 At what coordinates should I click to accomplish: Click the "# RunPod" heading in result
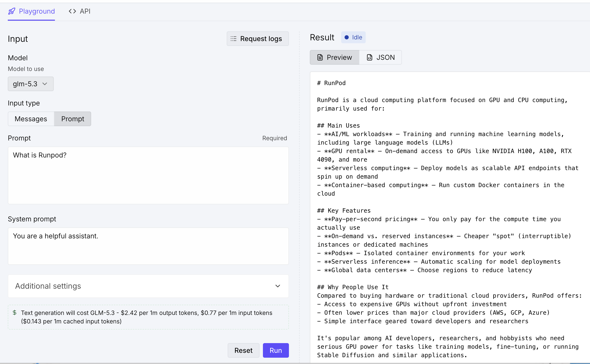point(331,83)
